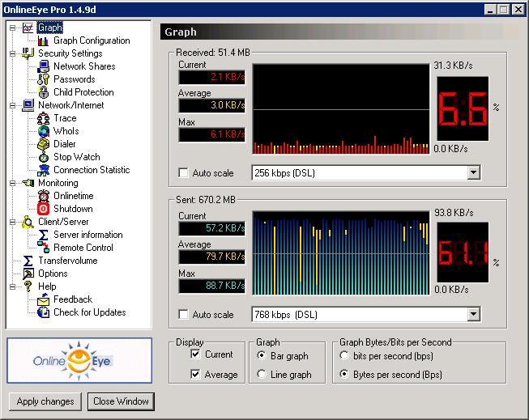This screenshot has width=529, height=420.
Task: Choose Bytes per second (Bps) option
Action: point(344,374)
